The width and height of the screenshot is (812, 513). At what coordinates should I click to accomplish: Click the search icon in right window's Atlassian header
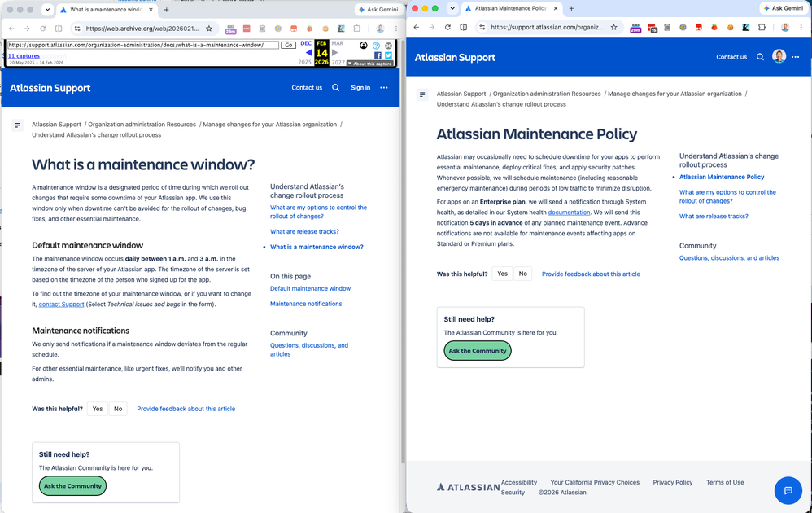tap(760, 57)
